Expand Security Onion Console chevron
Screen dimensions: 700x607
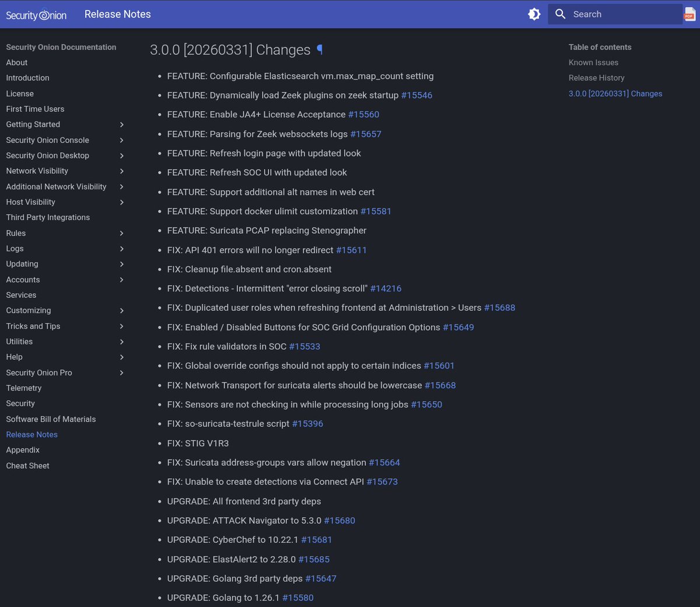click(121, 140)
